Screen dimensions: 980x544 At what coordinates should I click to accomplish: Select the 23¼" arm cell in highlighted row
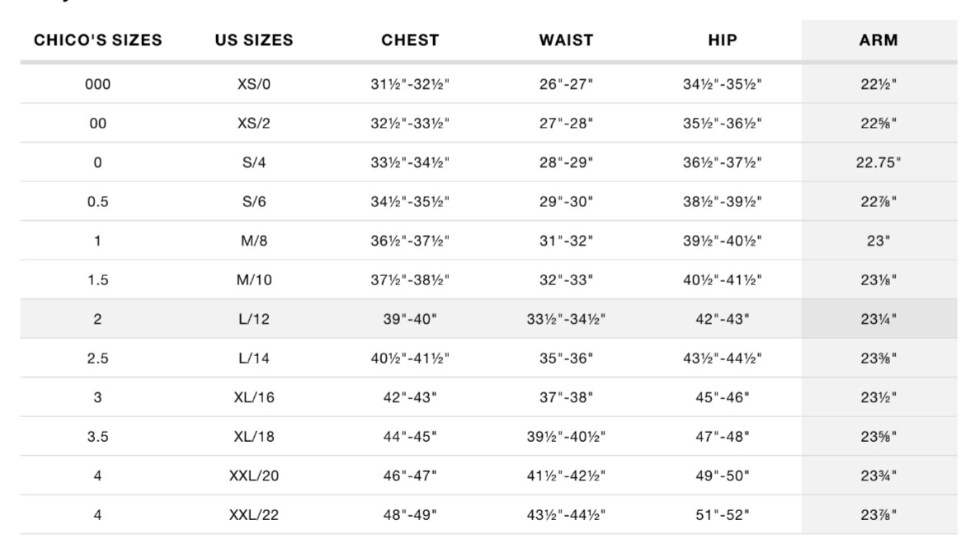[x=879, y=319]
